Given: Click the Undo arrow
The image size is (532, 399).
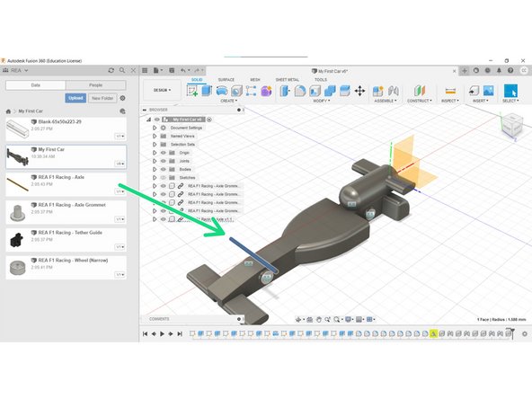Looking at the screenshot, I should pyautogui.click(x=183, y=70).
